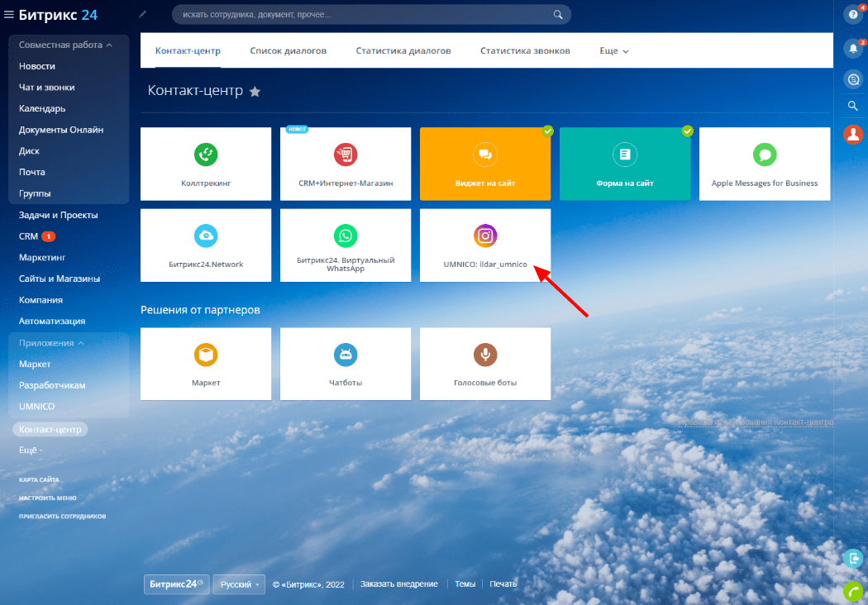Switch to the Список диалогов tab

click(287, 50)
